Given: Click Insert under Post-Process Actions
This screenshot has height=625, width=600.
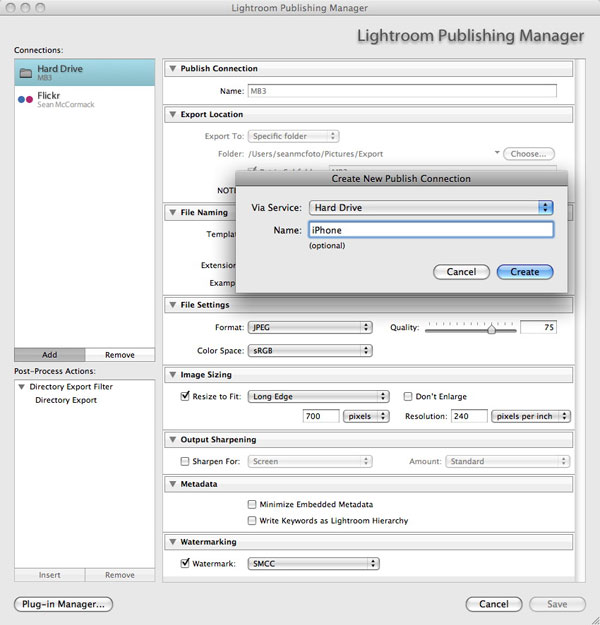Looking at the screenshot, I should (x=49, y=575).
